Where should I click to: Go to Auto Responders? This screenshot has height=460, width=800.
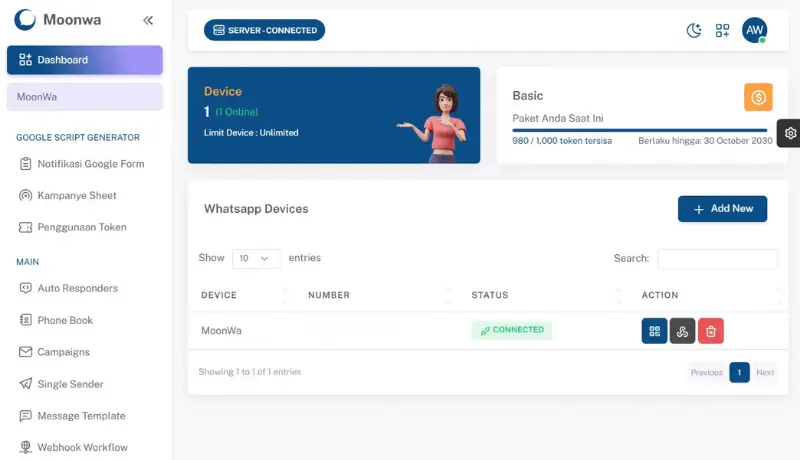68,288
